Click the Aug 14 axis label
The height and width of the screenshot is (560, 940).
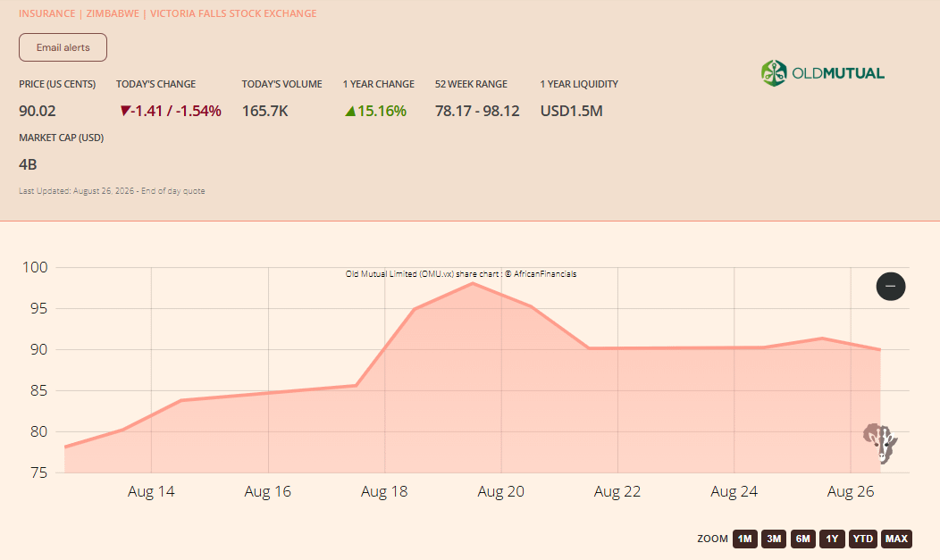pyautogui.click(x=151, y=492)
